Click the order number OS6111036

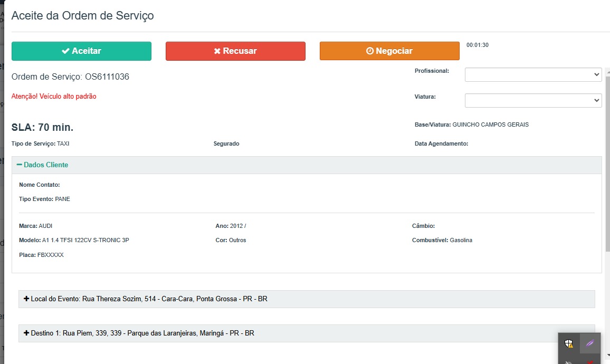[x=107, y=77]
